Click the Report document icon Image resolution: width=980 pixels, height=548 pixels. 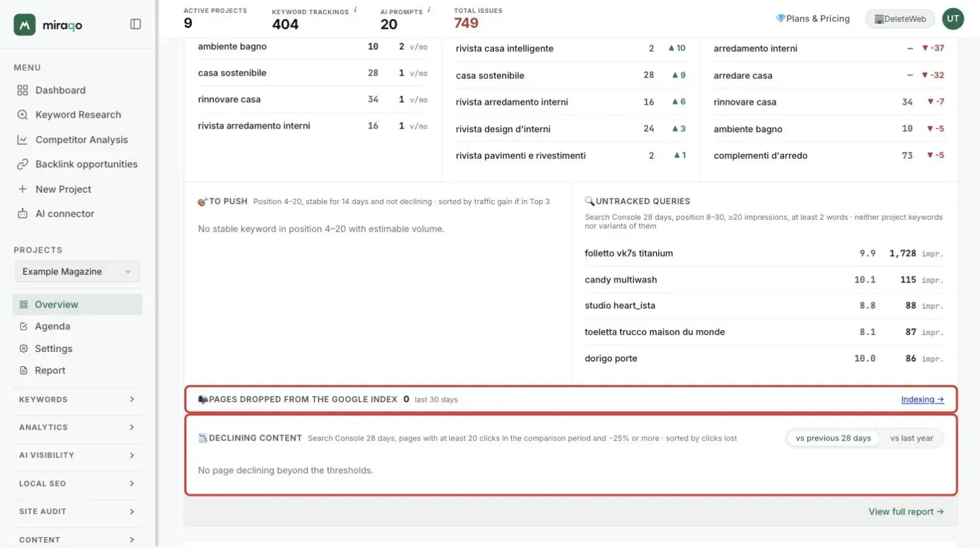point(24,371)
